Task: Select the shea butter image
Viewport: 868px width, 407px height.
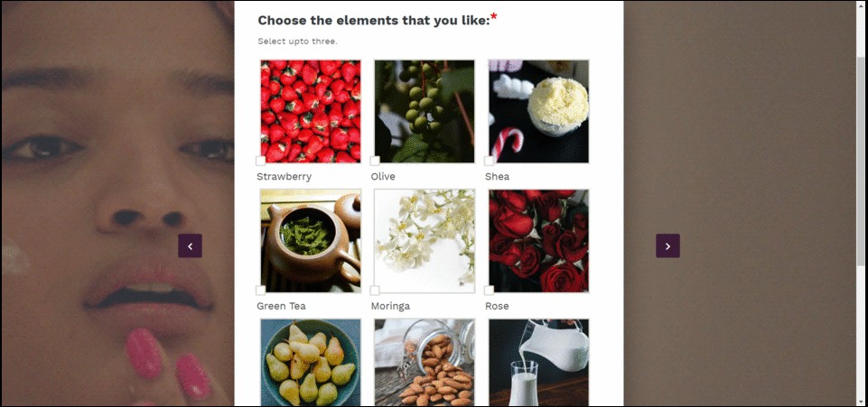Action: pos(538,111)
